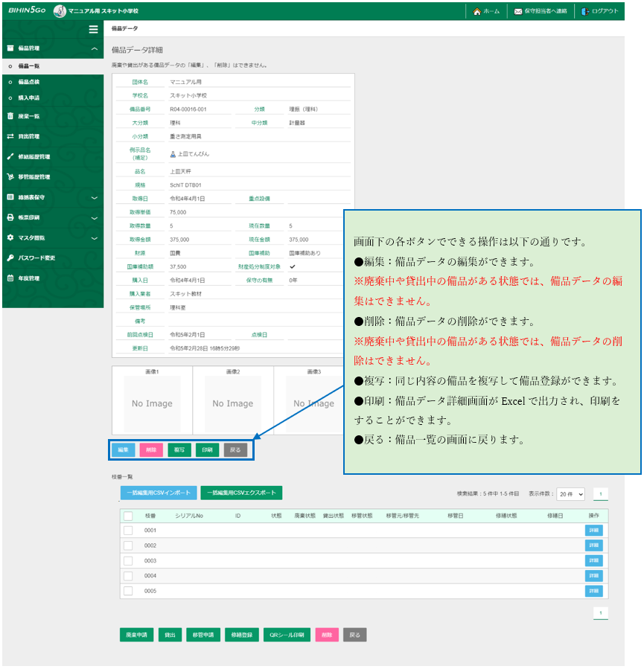The height and width of the screenshot is (669, 644).
Task: Open パスワード変更 via its key icon
Action: coord(10,258)
